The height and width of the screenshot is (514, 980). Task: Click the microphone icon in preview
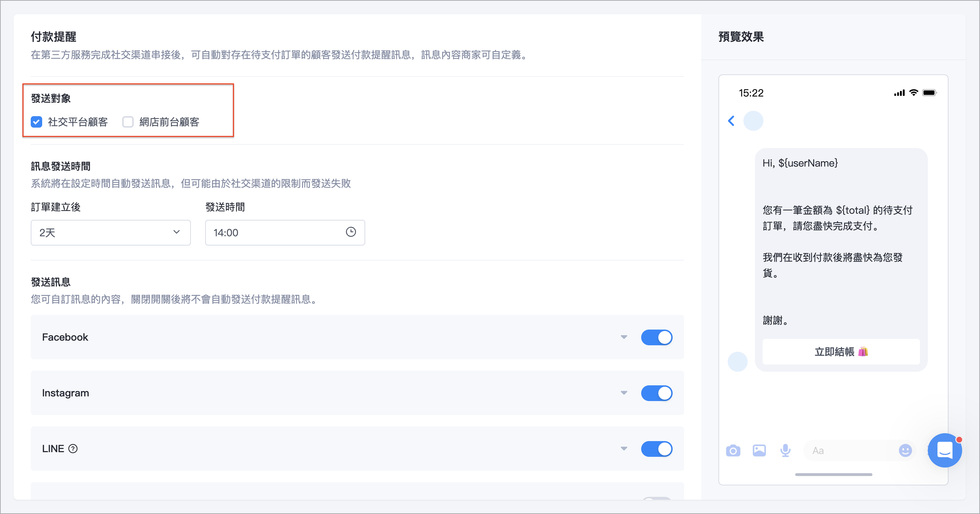coord(785,450)
